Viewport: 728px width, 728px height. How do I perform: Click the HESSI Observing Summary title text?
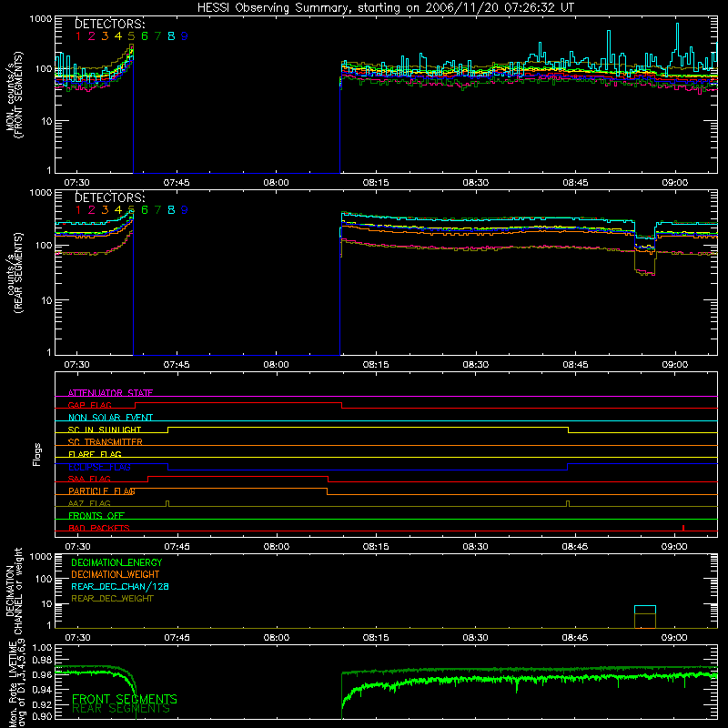[385, 7]
